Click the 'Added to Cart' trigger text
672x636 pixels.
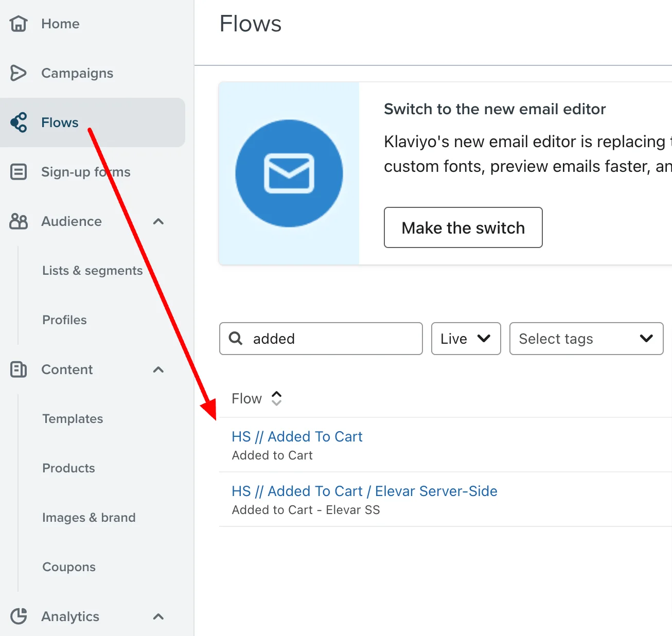coord(272,455)
